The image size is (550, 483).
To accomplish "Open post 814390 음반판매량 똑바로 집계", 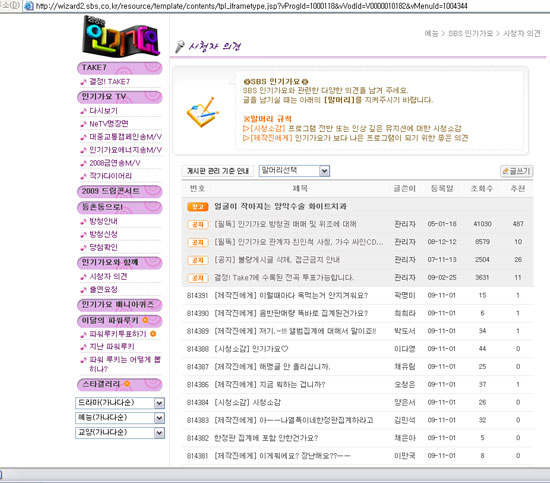I will (291, 314).
